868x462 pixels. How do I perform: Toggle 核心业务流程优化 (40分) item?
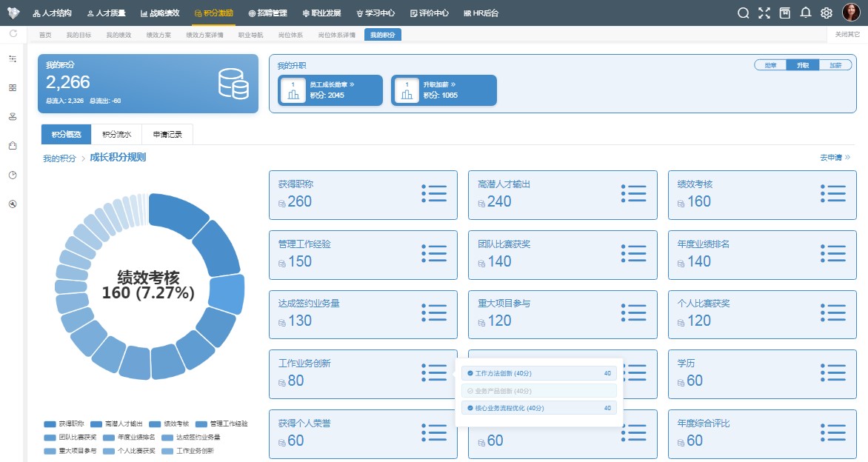pyautogui.click(x=470, y=408)
